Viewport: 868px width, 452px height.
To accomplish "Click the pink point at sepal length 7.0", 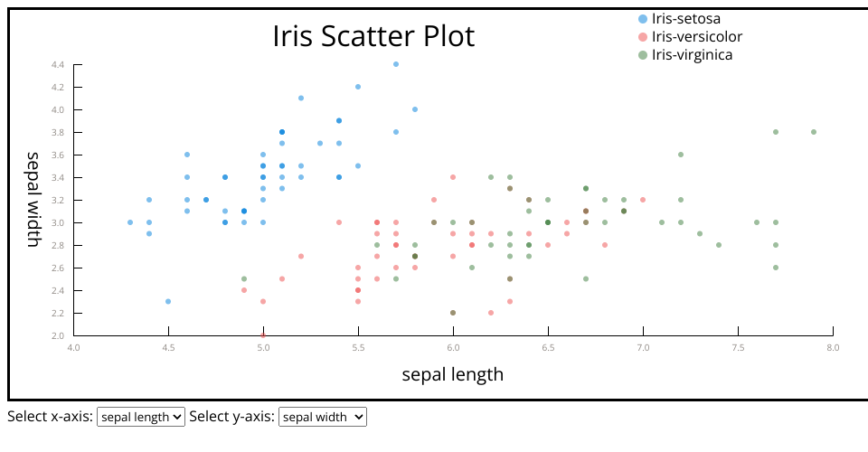I will [643, 200].
